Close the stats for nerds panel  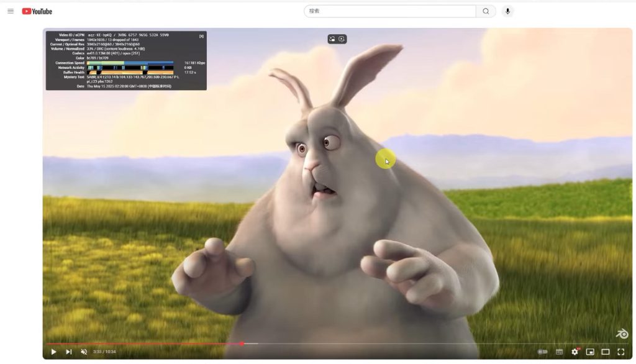point(201,36)
